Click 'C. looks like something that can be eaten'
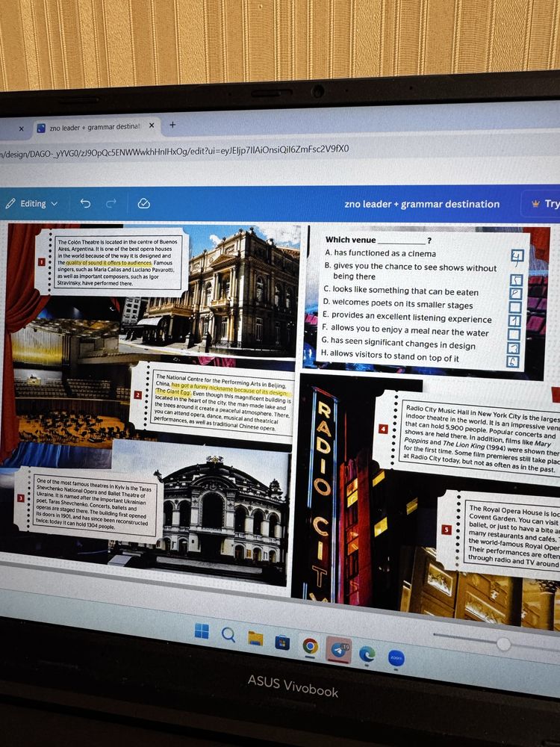 400,291
